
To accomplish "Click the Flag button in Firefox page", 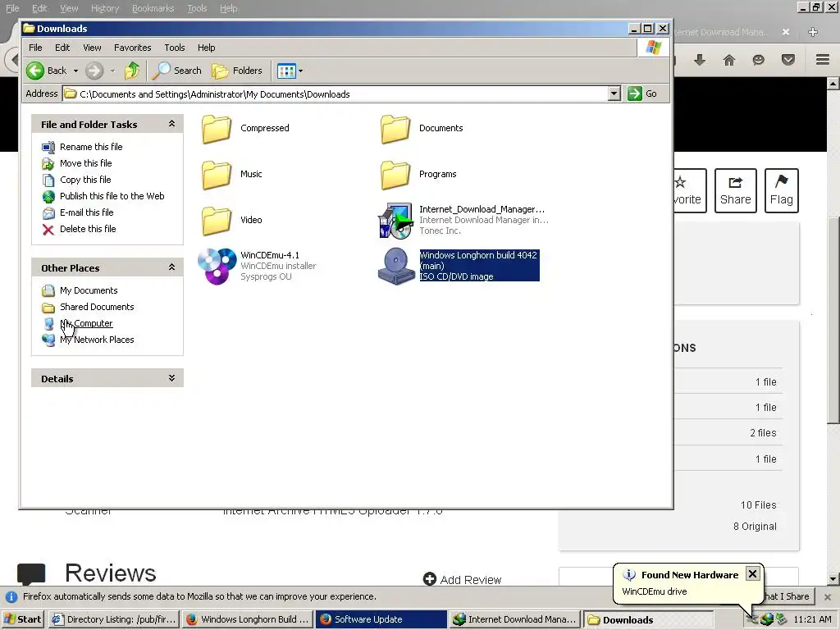I will coord(782,190).
